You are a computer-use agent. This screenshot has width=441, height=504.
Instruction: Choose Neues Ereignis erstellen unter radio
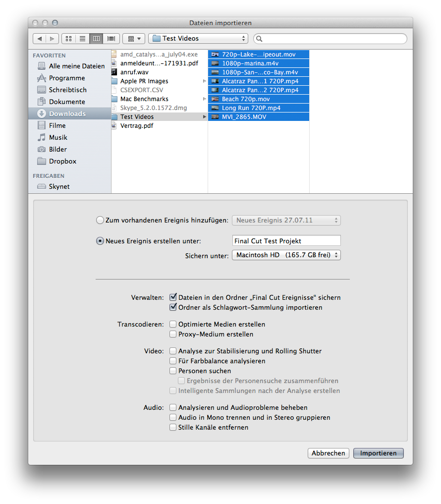(x=100, y=241)
